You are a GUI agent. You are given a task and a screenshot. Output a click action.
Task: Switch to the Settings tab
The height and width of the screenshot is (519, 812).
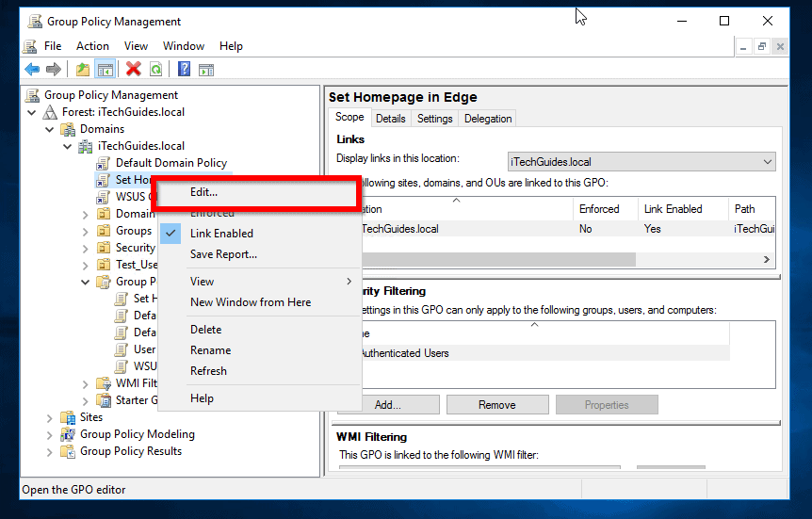click(435, 119)
